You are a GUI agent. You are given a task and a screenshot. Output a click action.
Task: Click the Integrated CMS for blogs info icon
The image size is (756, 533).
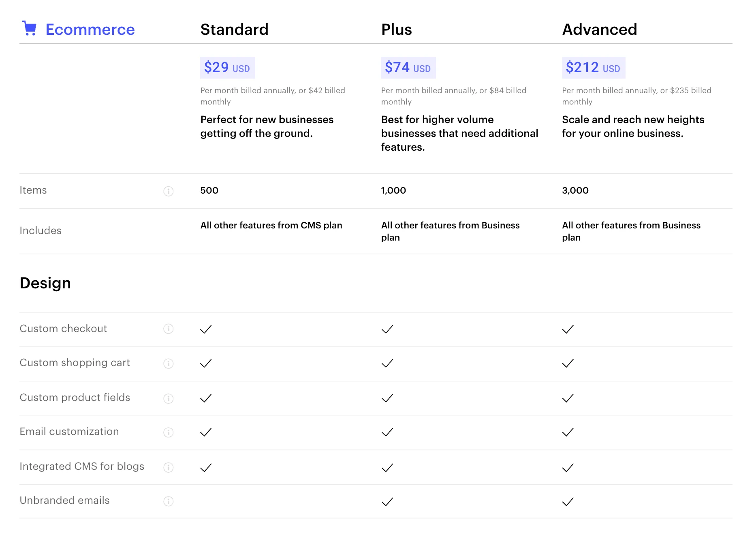pos(169,467)
